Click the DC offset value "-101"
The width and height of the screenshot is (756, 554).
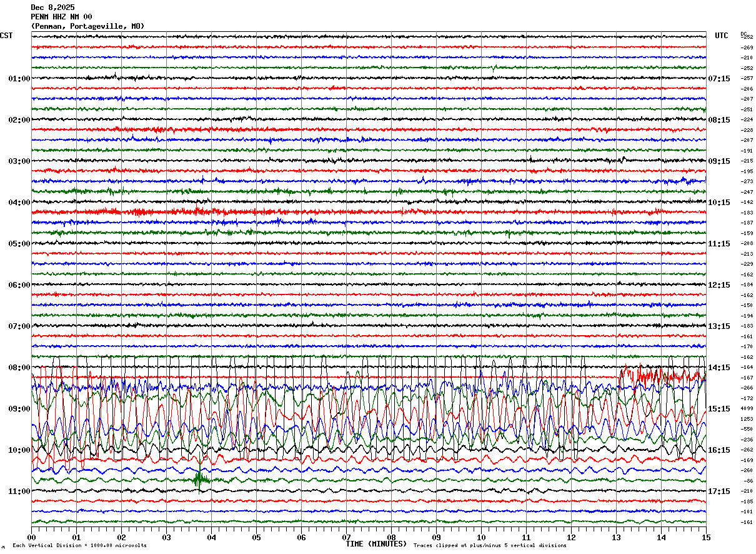(x=747, y=512)
